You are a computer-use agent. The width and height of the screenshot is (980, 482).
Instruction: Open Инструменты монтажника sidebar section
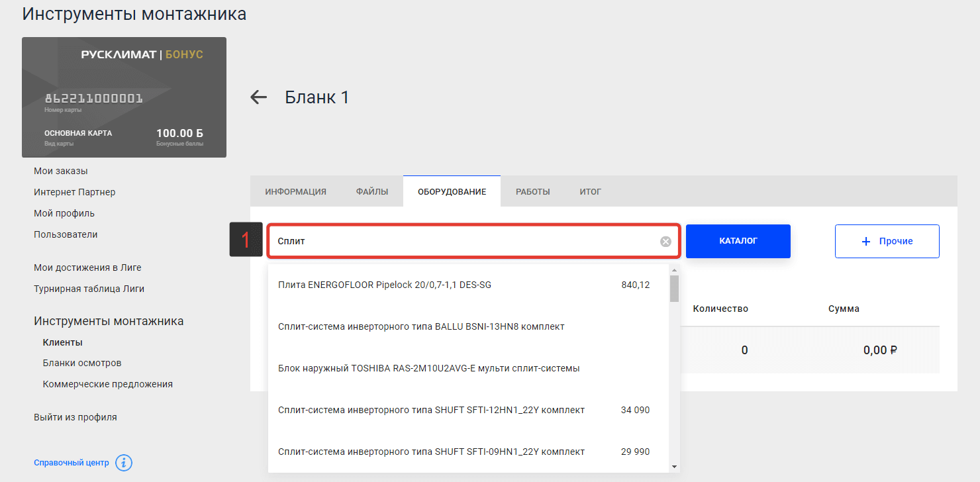109,321
